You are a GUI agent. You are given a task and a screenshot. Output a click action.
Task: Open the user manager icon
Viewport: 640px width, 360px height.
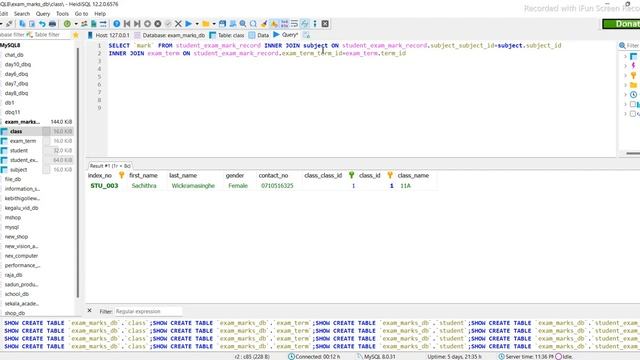84,24
